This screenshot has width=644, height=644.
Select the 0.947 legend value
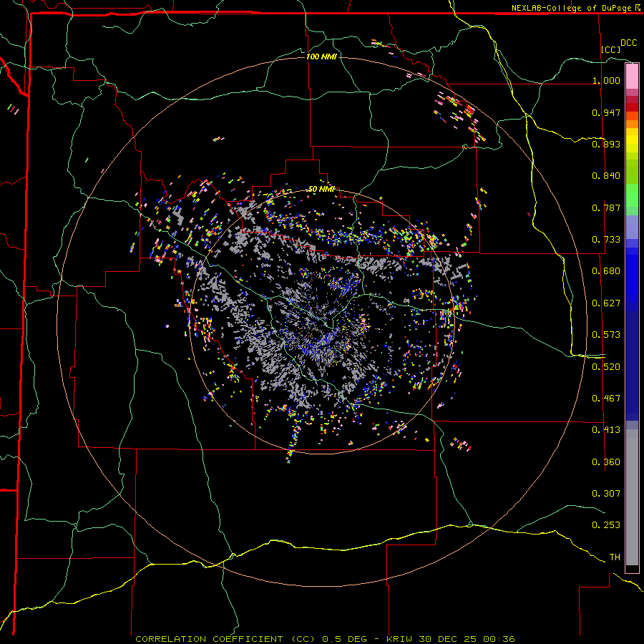click(606, 112)
